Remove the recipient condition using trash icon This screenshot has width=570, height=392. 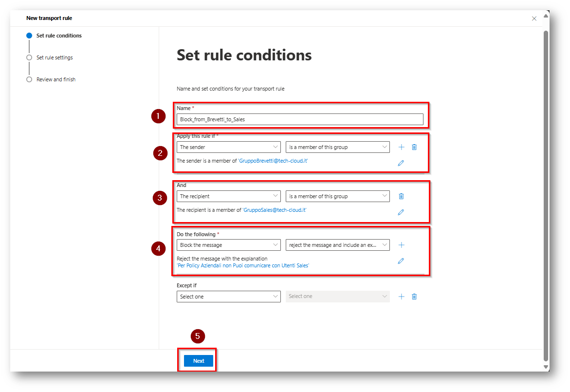[x=401, y=196]
